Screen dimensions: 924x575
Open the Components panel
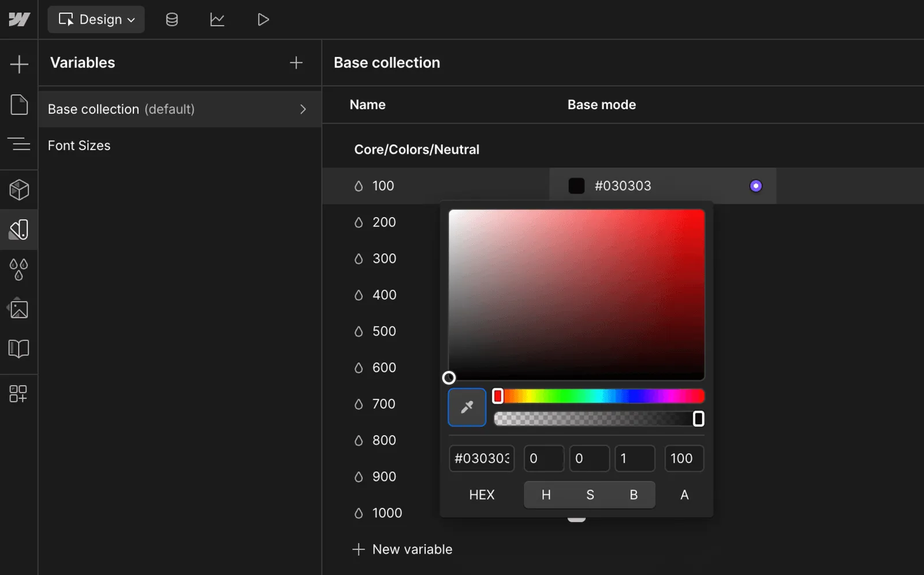[19, 190]
